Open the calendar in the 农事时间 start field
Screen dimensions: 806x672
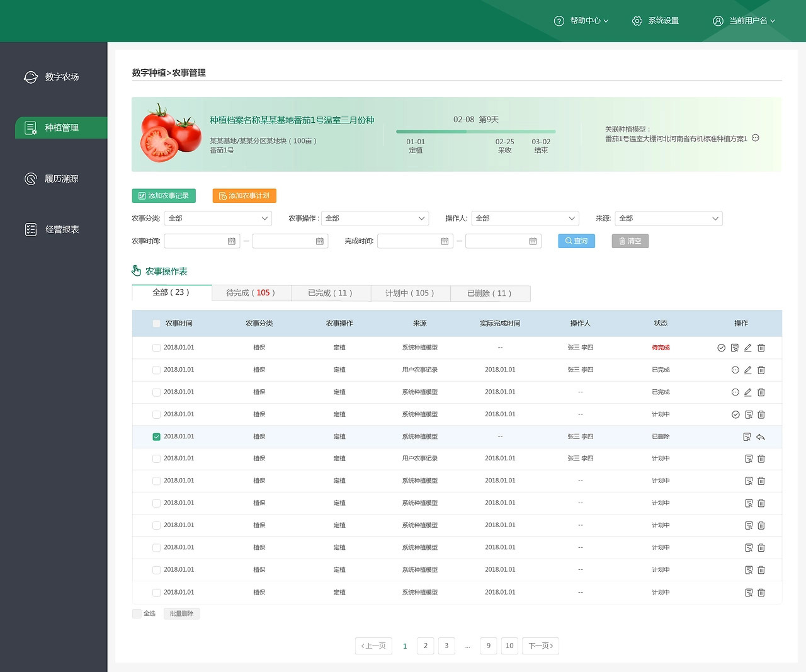(x=231, y=241)
